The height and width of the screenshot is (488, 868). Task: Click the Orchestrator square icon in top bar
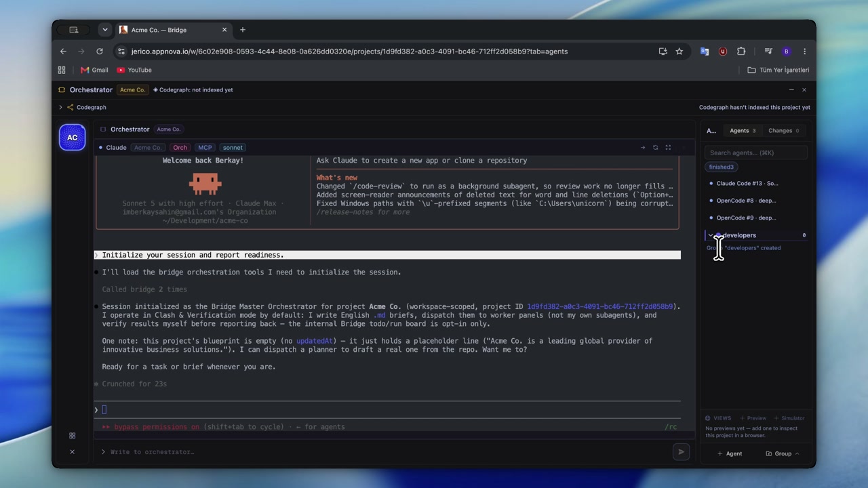(x=62, y=89)
